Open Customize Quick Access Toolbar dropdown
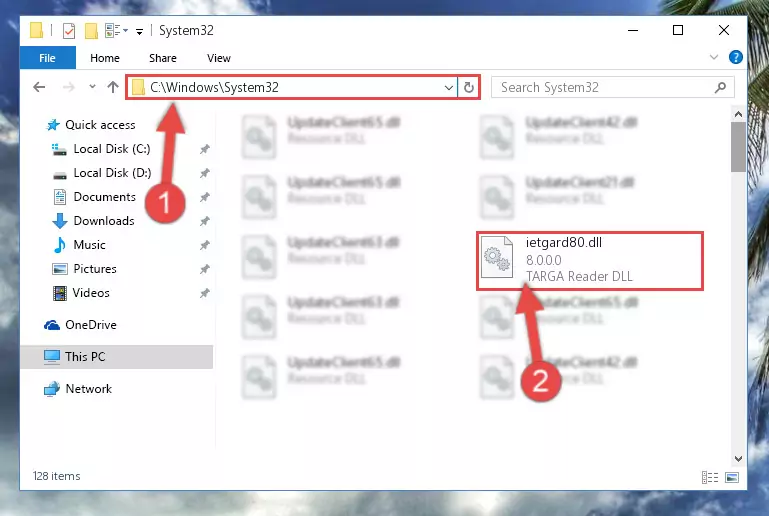This screenshot has width=769, height=516. [140, 31]
